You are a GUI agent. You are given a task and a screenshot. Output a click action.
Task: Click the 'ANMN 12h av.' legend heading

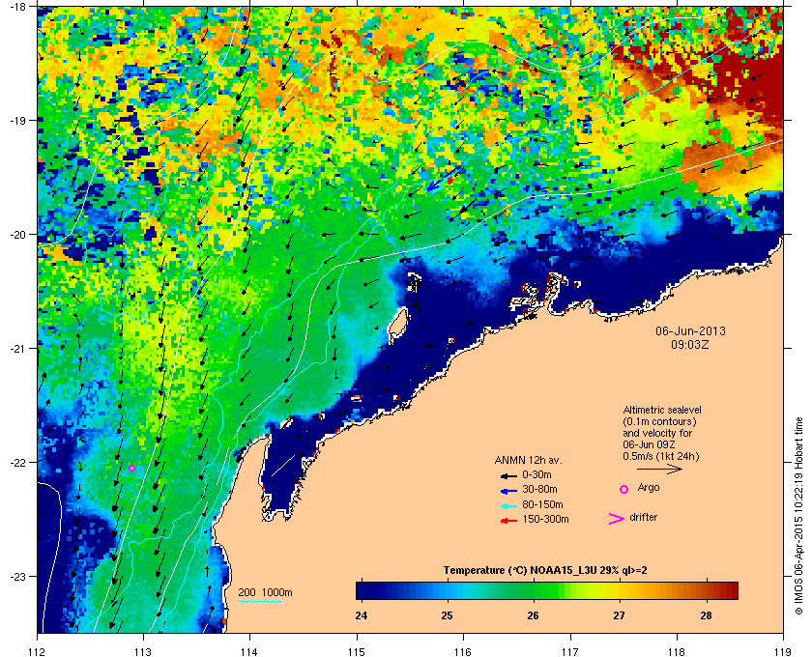click(x=528, y=460)
